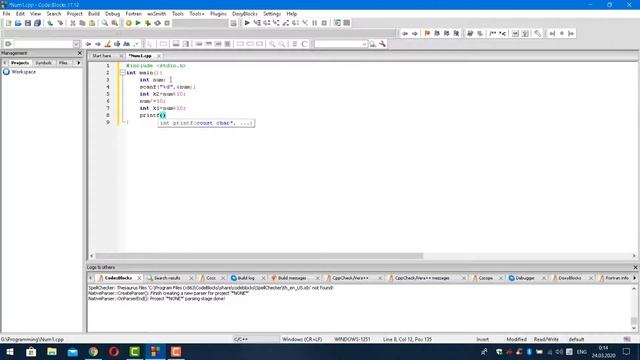Open the Settings menu
Viewport: 640px width, 360px height.
coord(272,14)
